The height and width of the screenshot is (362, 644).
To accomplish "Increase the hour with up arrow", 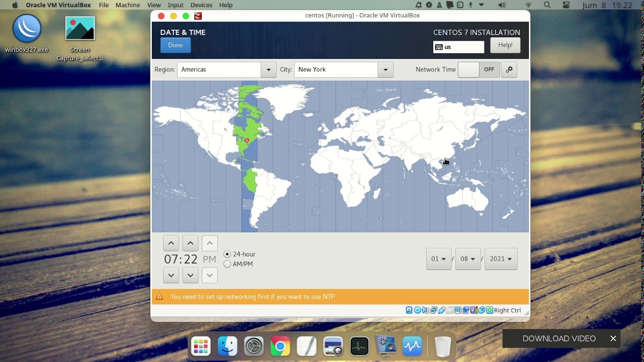I will (171, 243).
